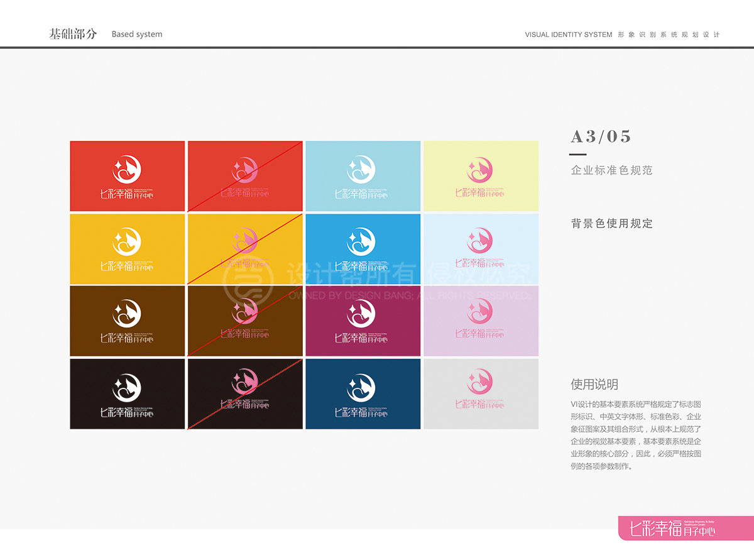Select the light lavender swatch

(x=481, y=321)
